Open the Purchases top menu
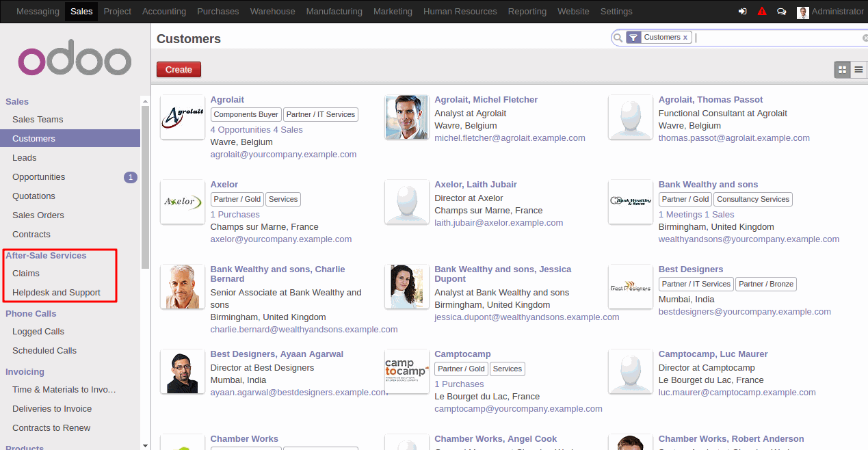 point(218,12)
